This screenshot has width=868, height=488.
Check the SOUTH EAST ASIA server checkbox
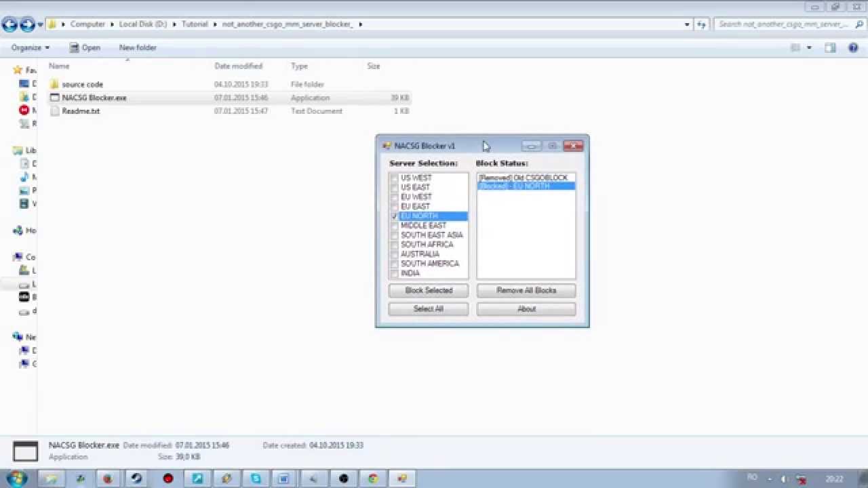point(394,235)
